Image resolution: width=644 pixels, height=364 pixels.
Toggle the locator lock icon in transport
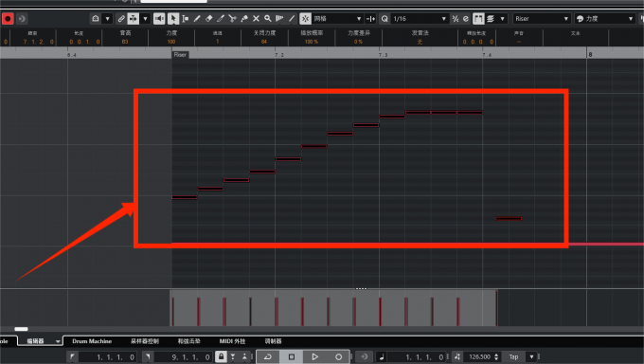click(x=221, y=356)
